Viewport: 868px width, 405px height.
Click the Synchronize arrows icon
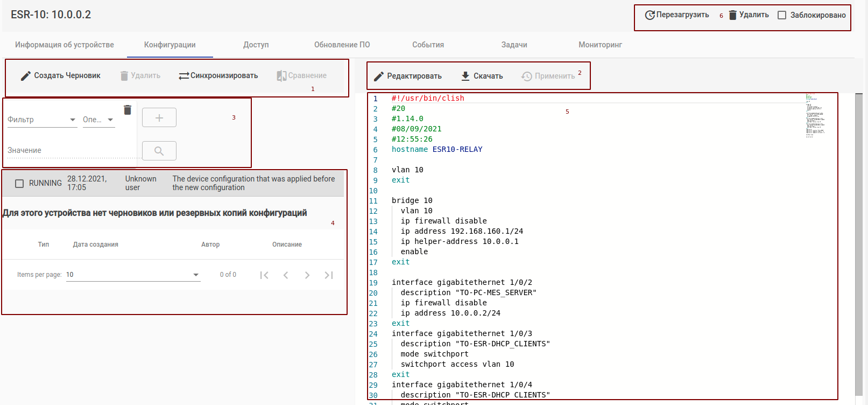(x=184, y=76)
